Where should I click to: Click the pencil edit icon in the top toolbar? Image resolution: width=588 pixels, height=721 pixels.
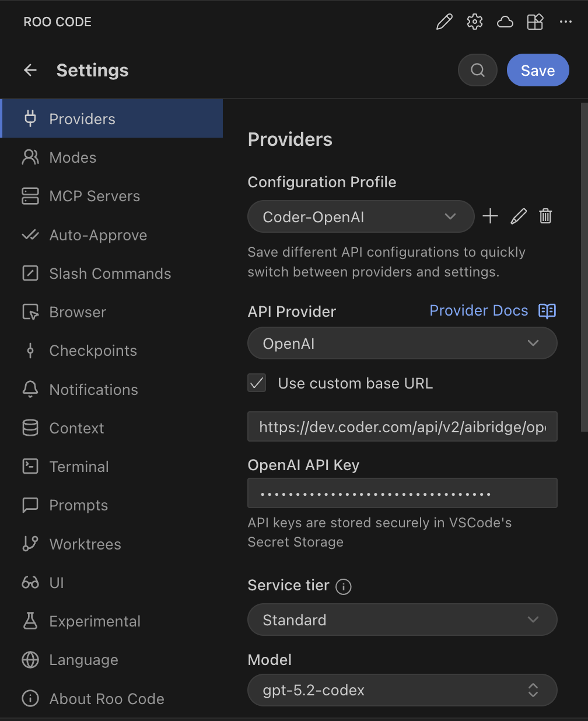(x=444, y=22)
